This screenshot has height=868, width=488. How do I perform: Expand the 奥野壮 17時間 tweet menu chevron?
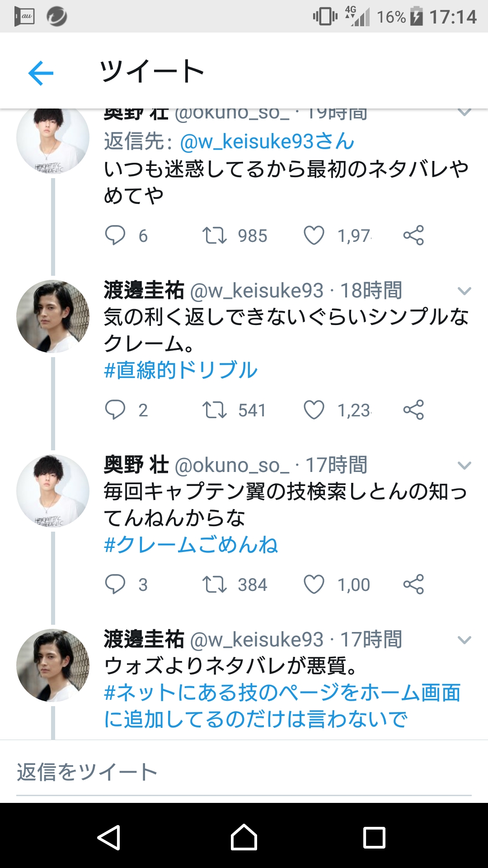[465, 465]
